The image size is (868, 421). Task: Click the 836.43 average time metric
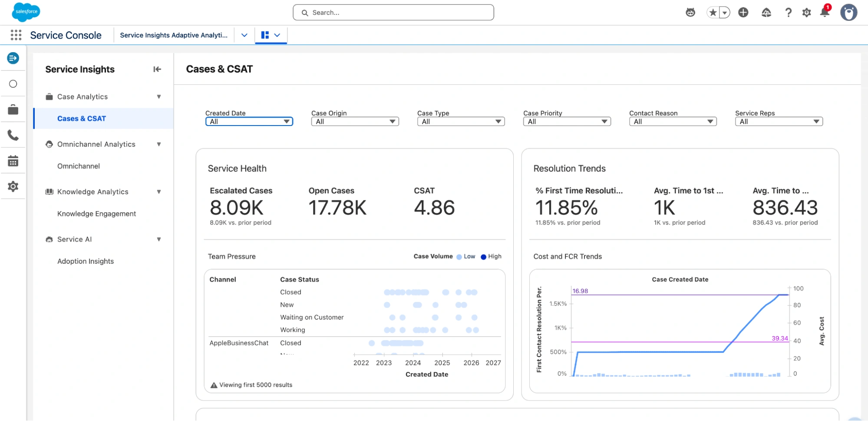785,208
